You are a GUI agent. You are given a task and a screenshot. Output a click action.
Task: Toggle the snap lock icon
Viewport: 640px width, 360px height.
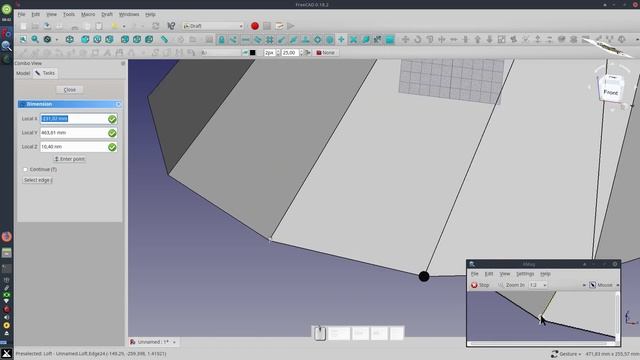(x=221, y=40)
